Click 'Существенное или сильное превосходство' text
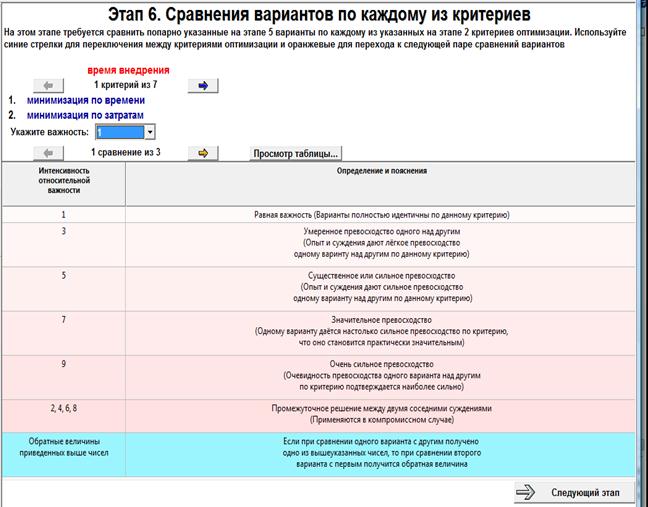 click(381, 276)
